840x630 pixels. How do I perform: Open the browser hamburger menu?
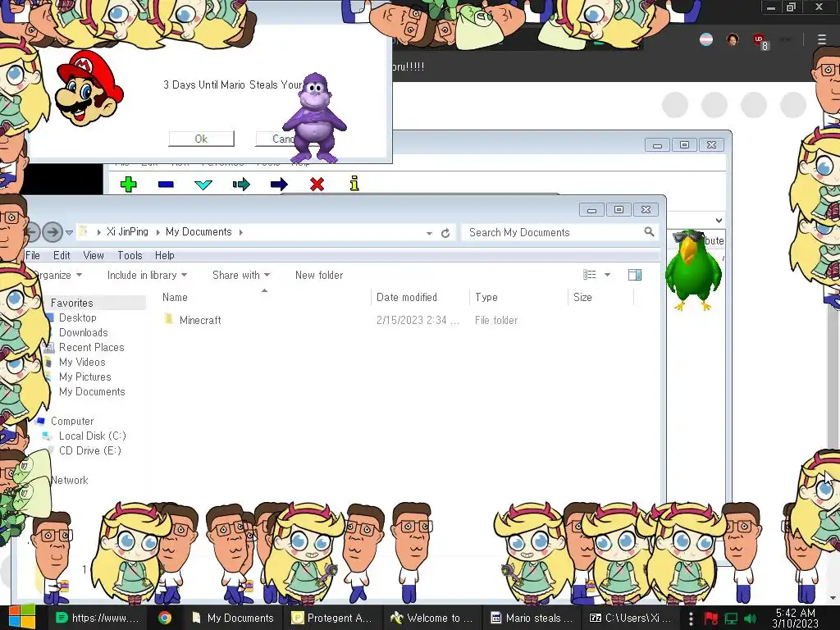(x=822, y=39)
